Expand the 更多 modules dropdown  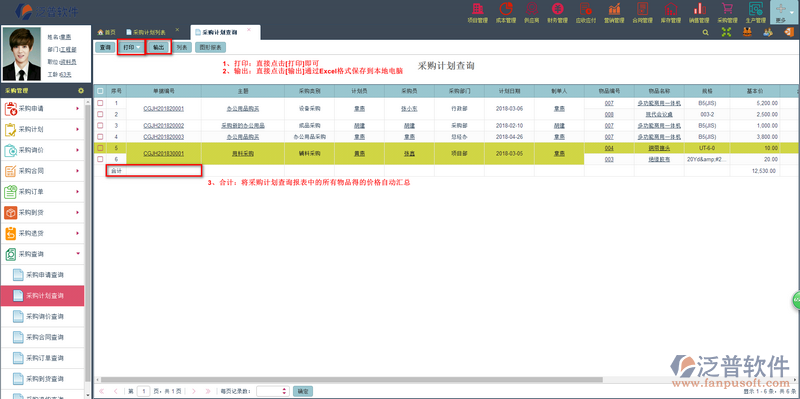point(783,12)
